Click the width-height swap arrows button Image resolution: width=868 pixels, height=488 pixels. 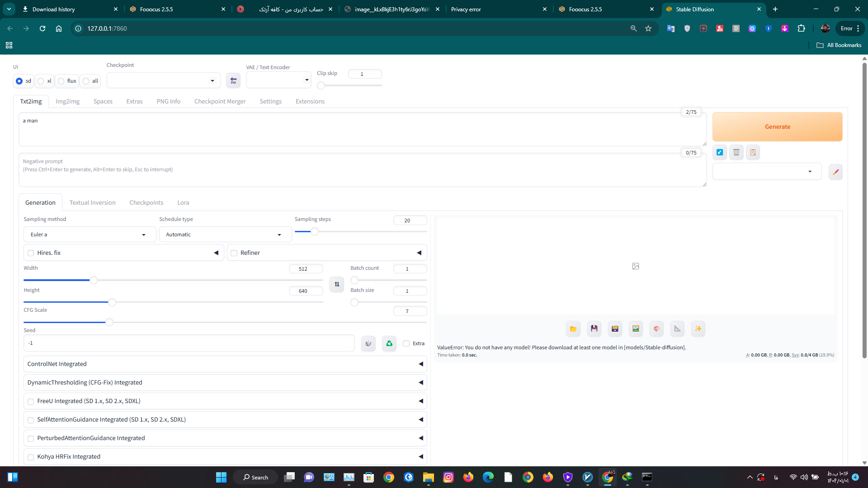[x=337, y=284]
